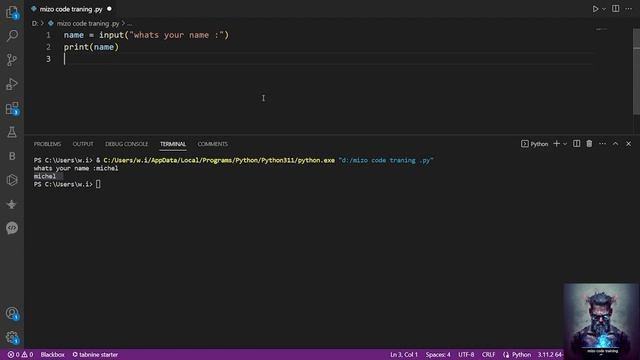The height and width of the screenshot is (360, 640).
Task: Open the Search view
Action: point(12,36)
